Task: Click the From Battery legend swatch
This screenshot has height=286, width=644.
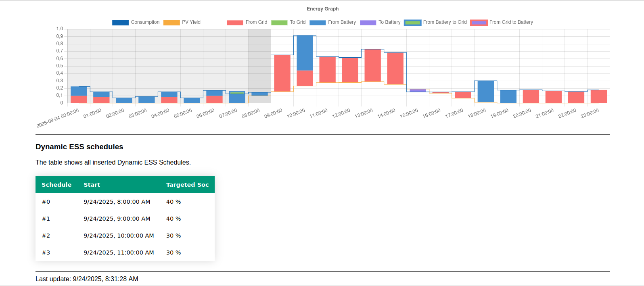Action: click(318, 23)
